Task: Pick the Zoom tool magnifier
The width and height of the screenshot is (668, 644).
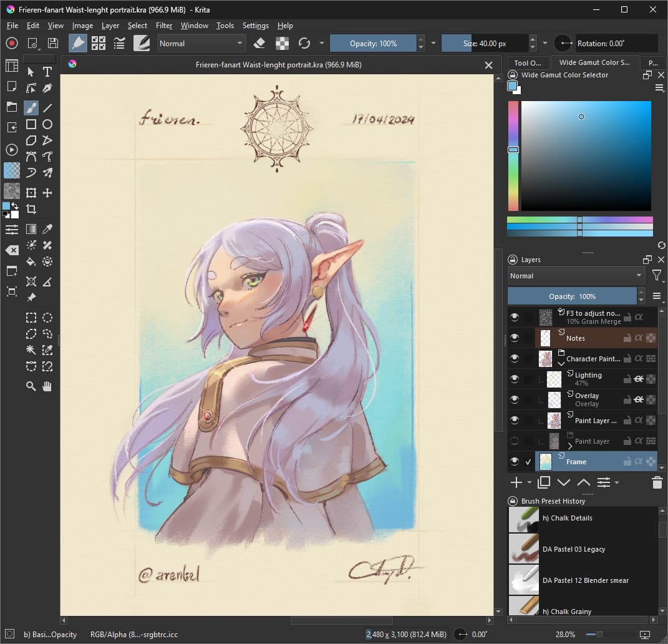Action: 31,386
